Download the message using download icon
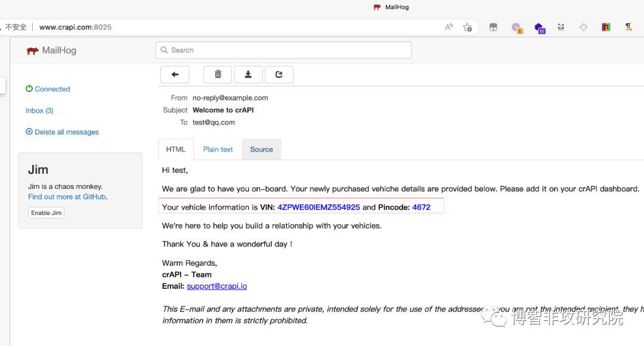 point(248,74)
